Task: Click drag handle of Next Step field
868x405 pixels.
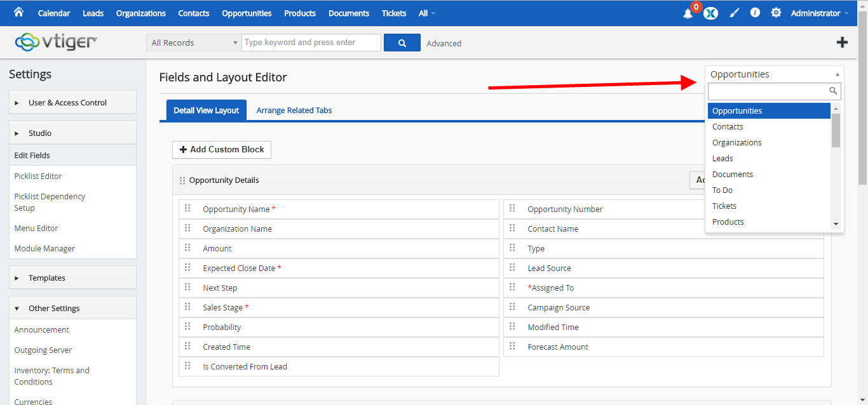Action: [187, 287]
